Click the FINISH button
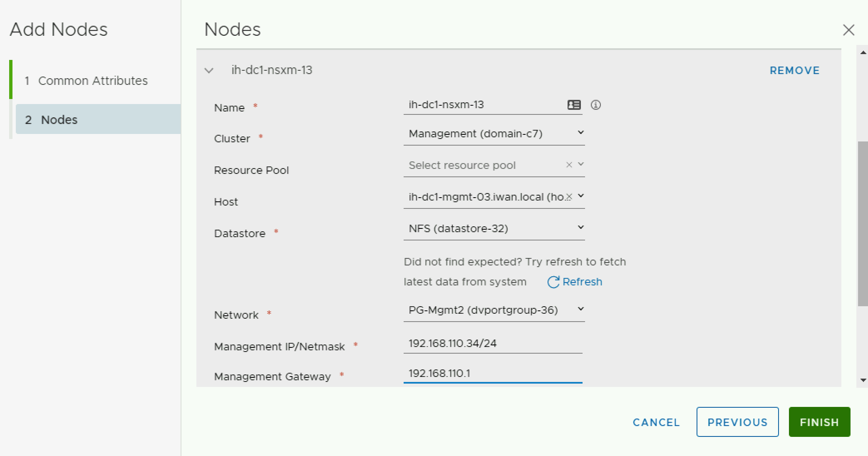Viewport: 868px width, 456px height. point(819,422)
